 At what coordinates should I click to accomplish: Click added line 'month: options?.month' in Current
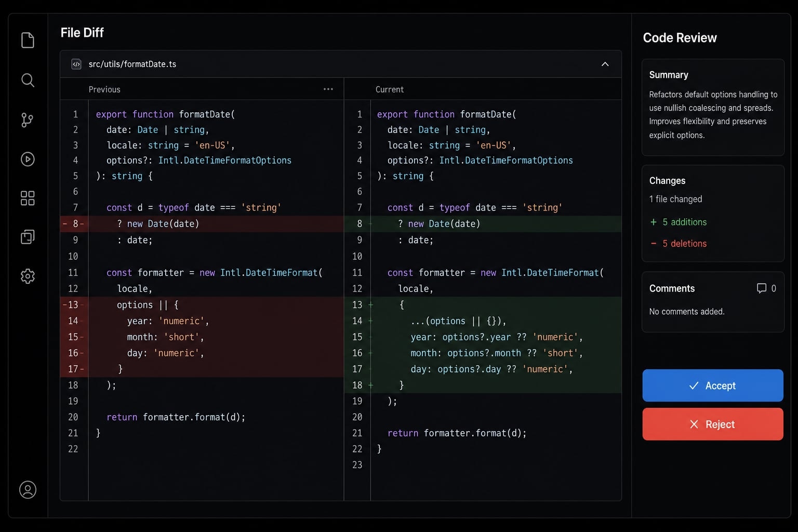[497, 353]
